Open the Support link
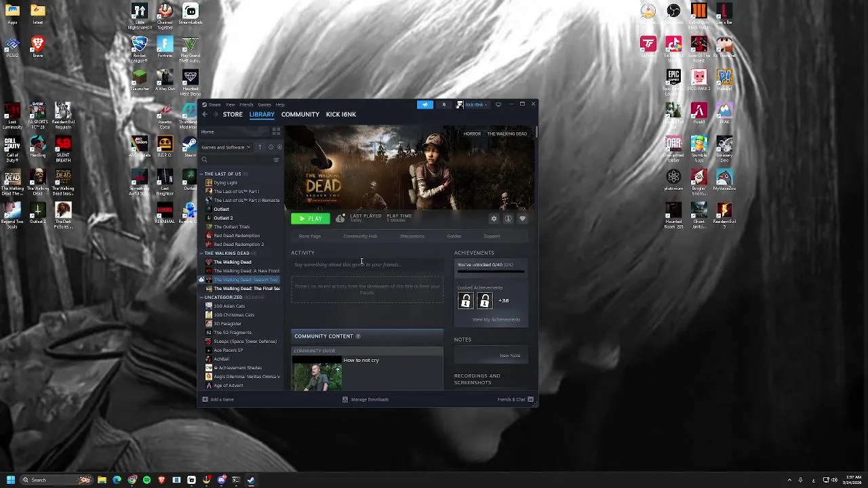 tap(492, 237)
